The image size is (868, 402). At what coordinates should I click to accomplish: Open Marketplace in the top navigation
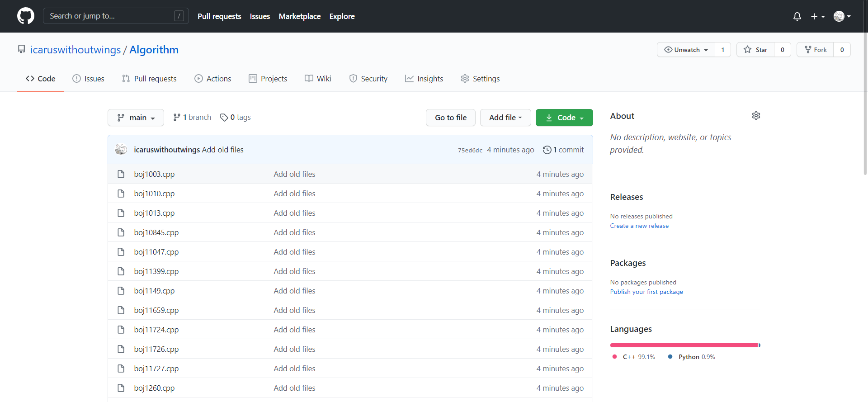tap(300, 16)
